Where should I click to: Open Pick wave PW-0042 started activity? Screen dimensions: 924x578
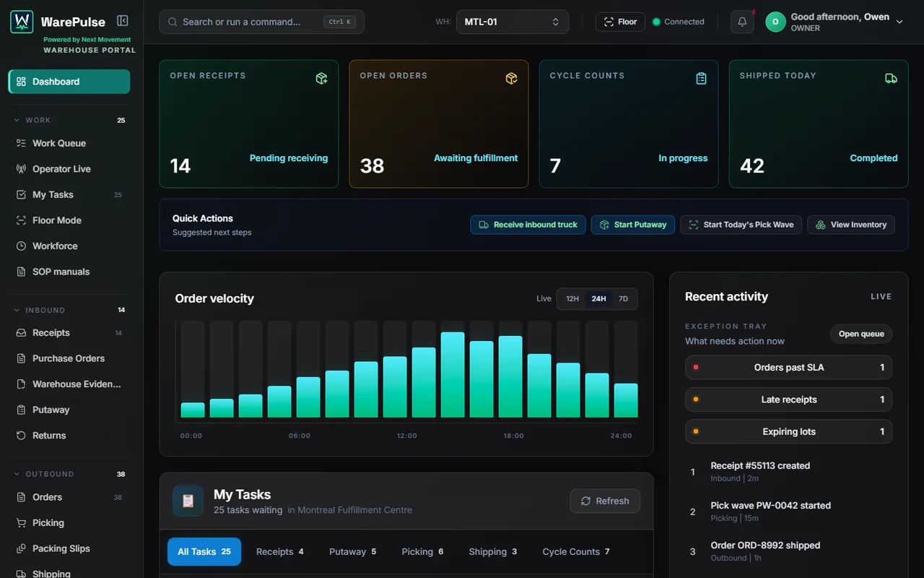tap(788, 511)
